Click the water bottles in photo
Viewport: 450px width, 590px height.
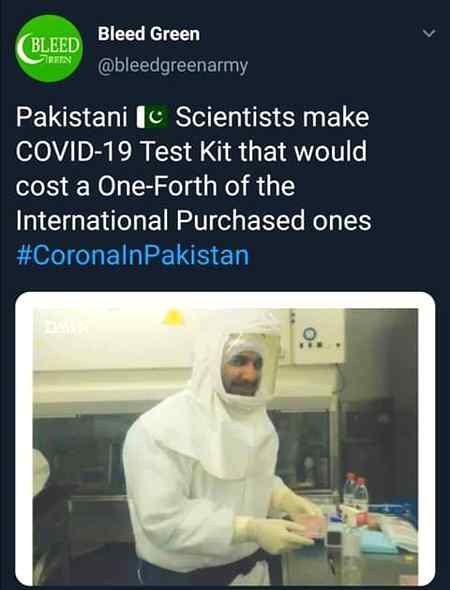point(355,500)
